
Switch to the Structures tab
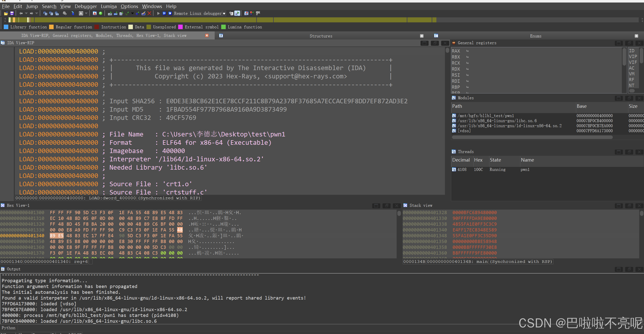pos(321,36)
